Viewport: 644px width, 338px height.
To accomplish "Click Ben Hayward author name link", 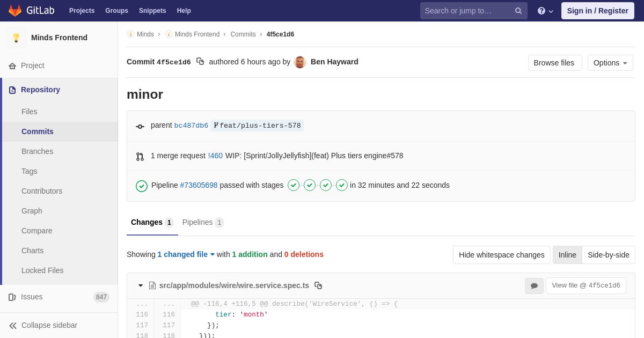I will (x=334, y=62).
